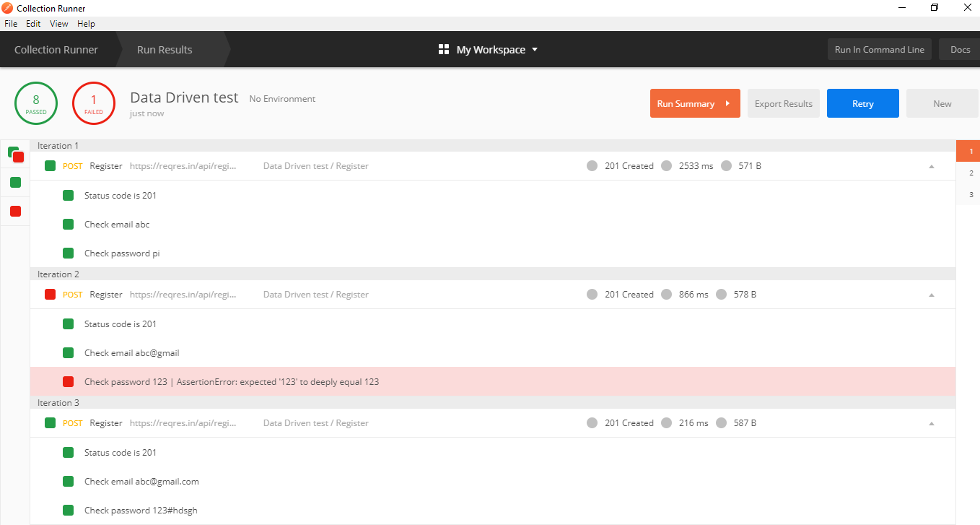Select the red failed filter square in sidebar
The width and height of the screenshot is (980, 525).
[15, 211]
